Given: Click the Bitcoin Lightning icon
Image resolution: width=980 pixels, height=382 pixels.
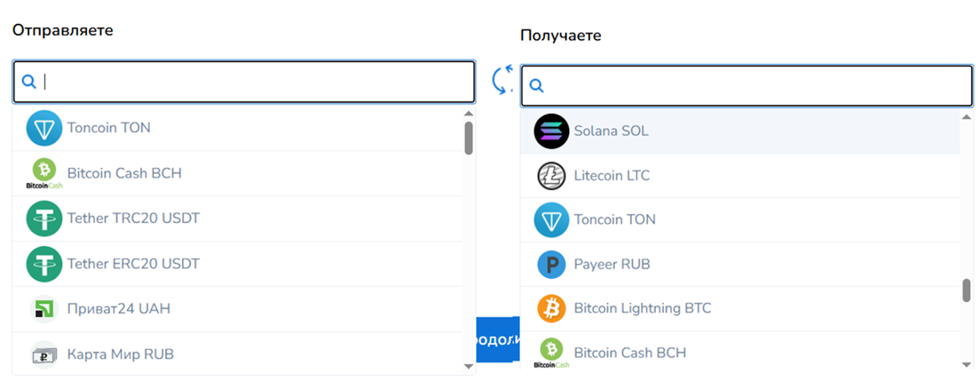Looking at the screenshot, I should point(551,308).
